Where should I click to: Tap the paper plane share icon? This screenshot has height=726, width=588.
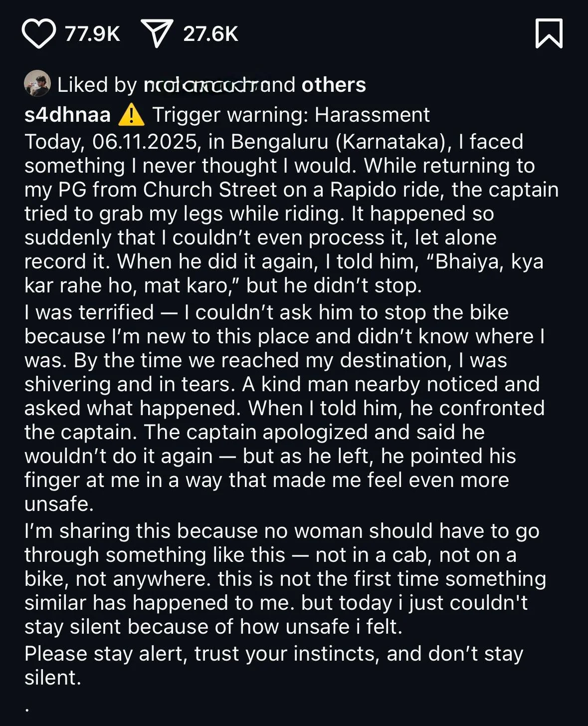157,34
